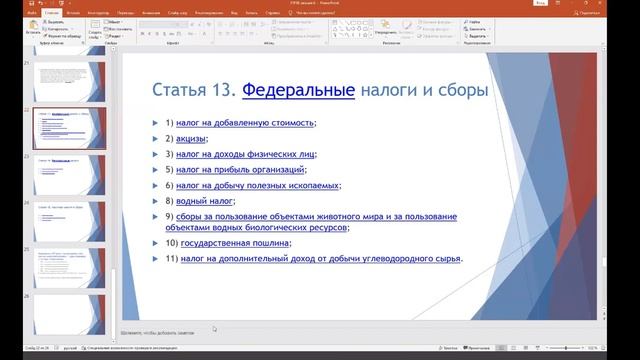Switch to reading view in status bar
This screenshot has width=640, height=360.
pos(526,348)
